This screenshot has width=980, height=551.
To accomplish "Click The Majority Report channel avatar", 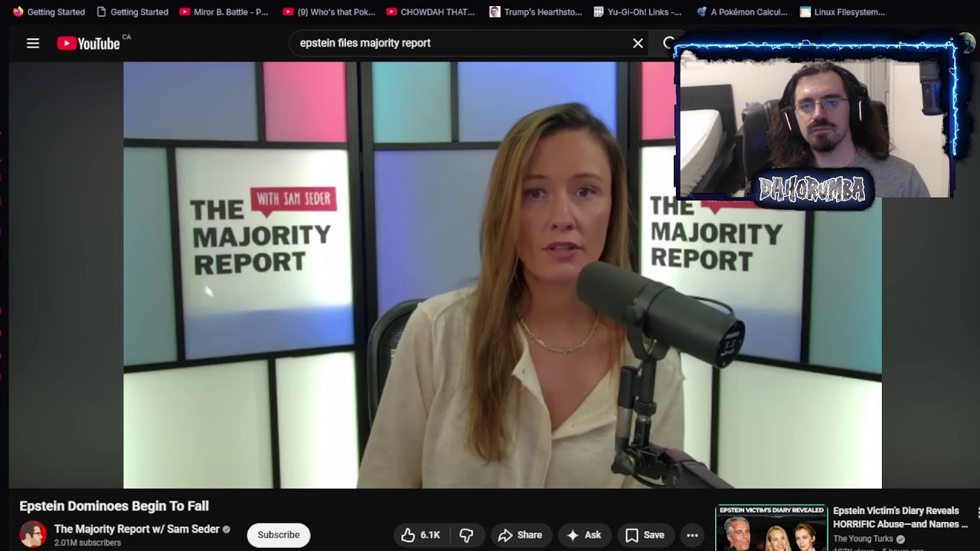I will pos(33,534).
